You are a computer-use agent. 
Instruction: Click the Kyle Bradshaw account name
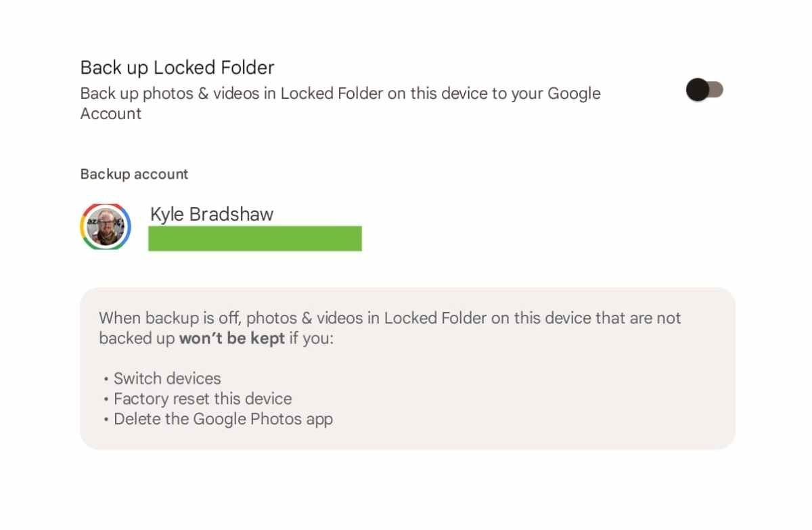tap(210, 214)
